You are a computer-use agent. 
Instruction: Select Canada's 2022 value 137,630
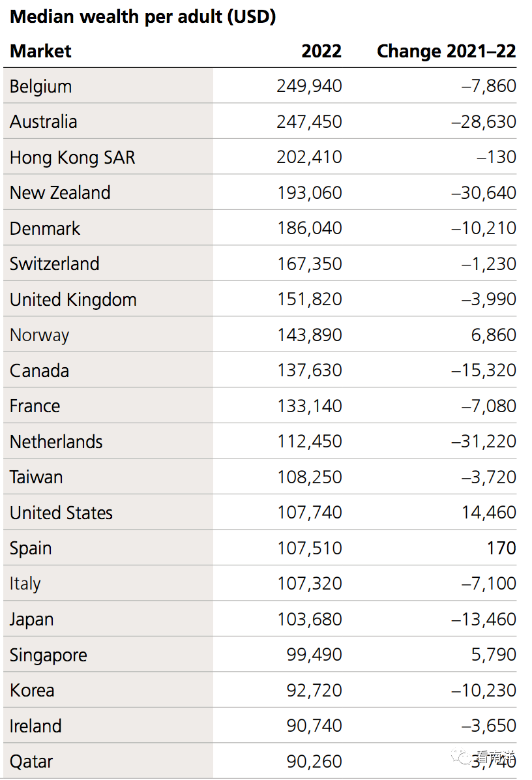coord(309,370)
